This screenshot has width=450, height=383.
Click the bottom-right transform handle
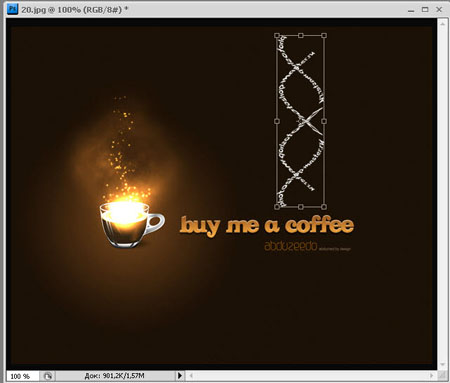click(324, 207)
